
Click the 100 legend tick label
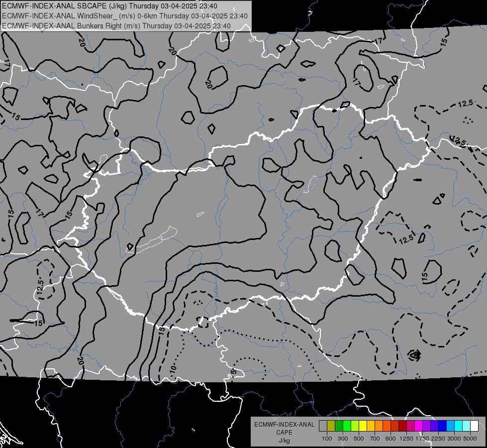[327, 439]
